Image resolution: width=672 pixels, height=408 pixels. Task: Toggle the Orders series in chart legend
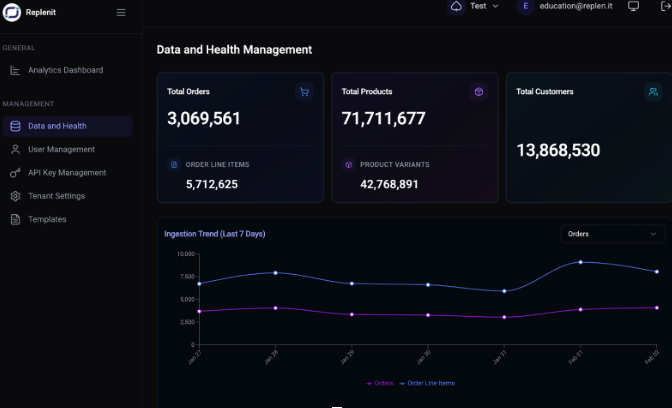coord(381,383)
